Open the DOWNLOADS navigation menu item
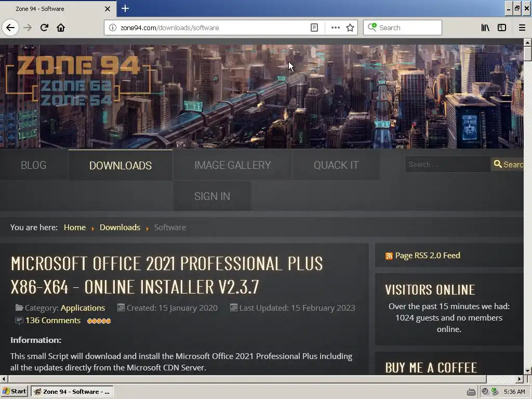 121,165
